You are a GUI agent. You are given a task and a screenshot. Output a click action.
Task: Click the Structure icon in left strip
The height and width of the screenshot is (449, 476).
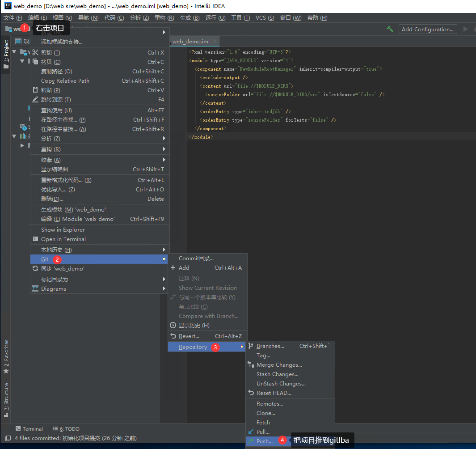coord(6,415)
